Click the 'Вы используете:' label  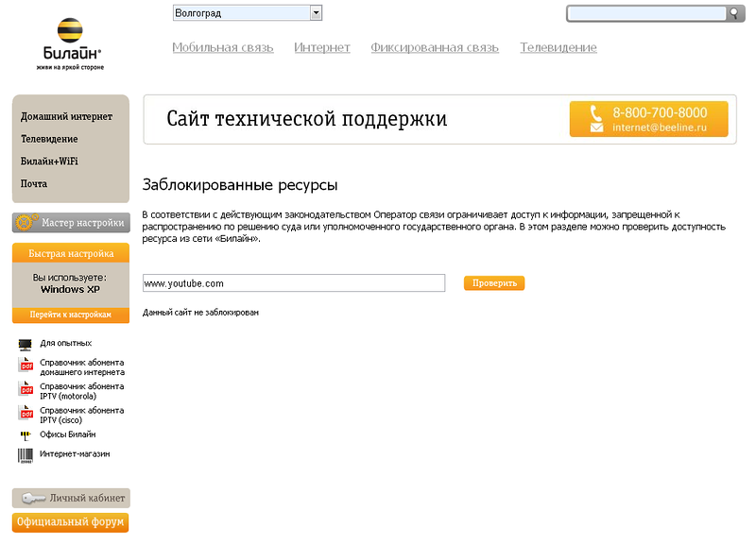pos(70,278)
